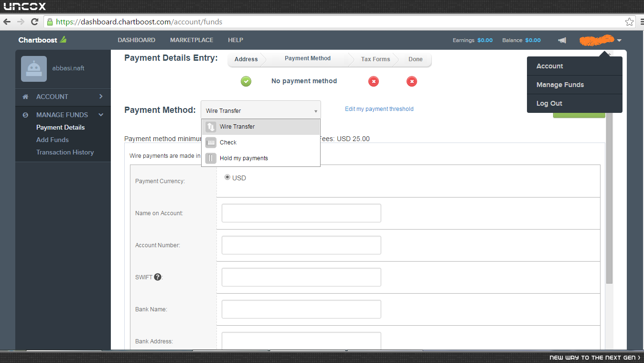Open Transaction History in the sidebar
This screenshot has width=644, height=363.
[65, 152]
